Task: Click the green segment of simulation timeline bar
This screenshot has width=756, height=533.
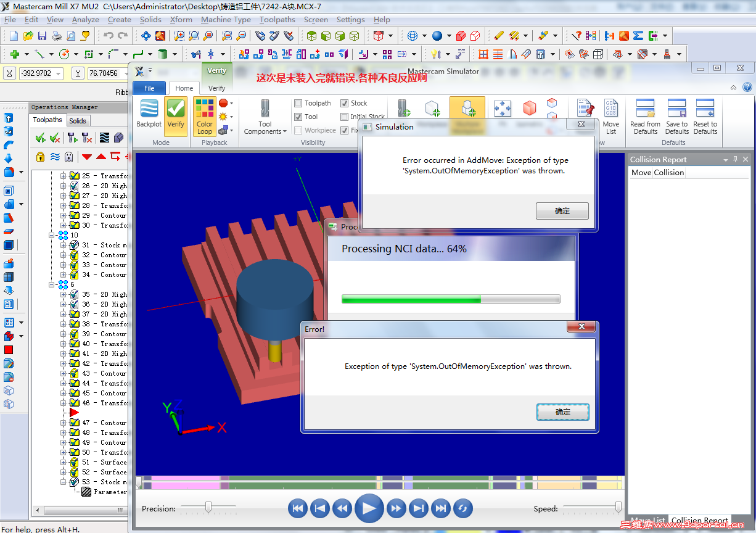Action: pyautogui.click(x=302, y=482)
